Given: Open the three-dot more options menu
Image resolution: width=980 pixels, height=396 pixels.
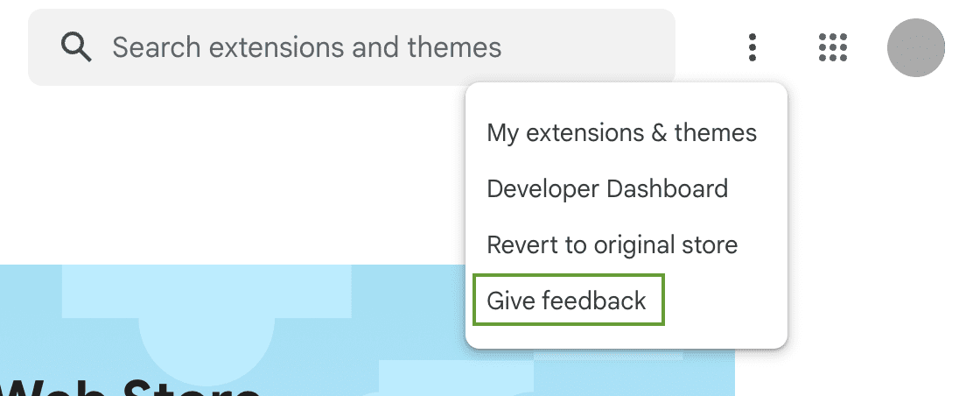Looking at the screenshot, I should [752, 47].
